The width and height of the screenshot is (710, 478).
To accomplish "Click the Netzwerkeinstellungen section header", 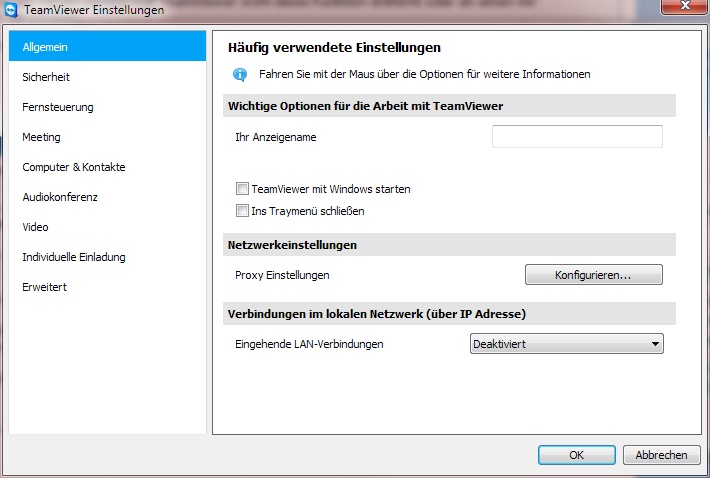I will 449,245.
